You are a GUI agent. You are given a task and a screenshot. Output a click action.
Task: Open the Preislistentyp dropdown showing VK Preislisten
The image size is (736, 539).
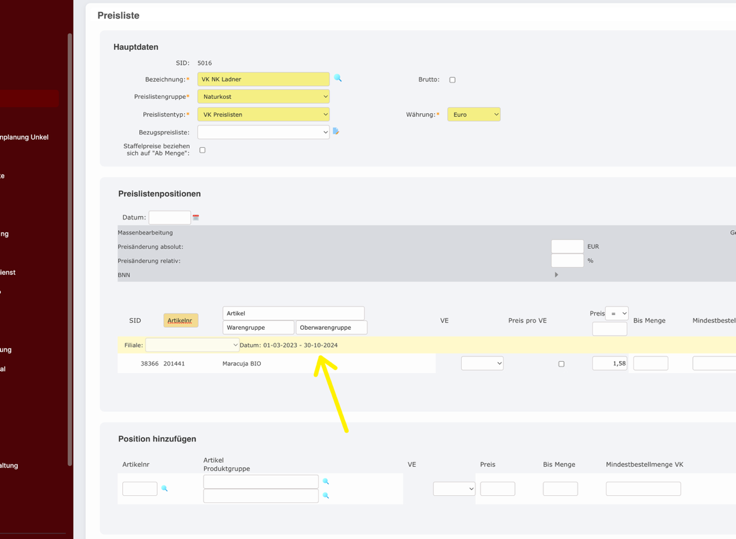pyautogui.click(x=263, y=115)
